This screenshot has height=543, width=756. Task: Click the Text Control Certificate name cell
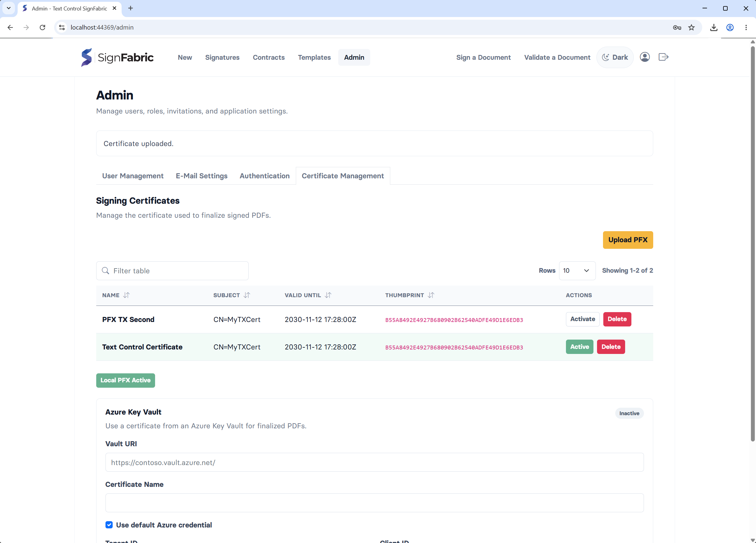pyautogui.click(x=142, y=347)
